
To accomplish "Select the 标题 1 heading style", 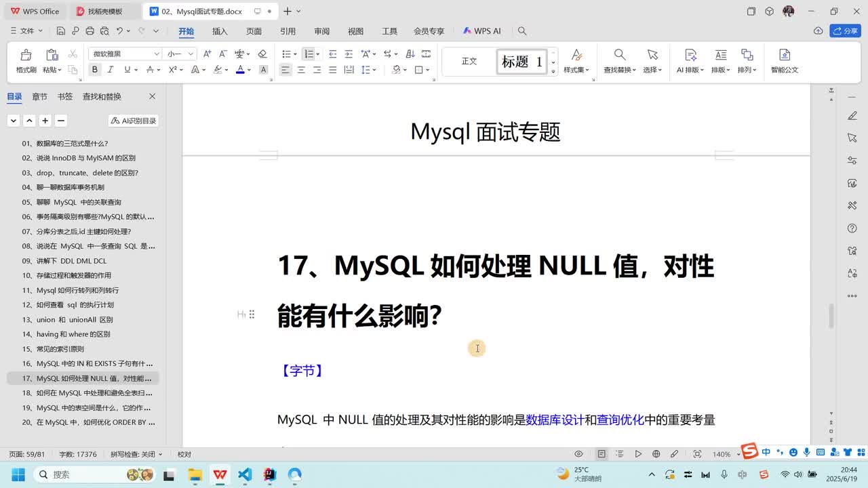I will [x=522, y=62].
